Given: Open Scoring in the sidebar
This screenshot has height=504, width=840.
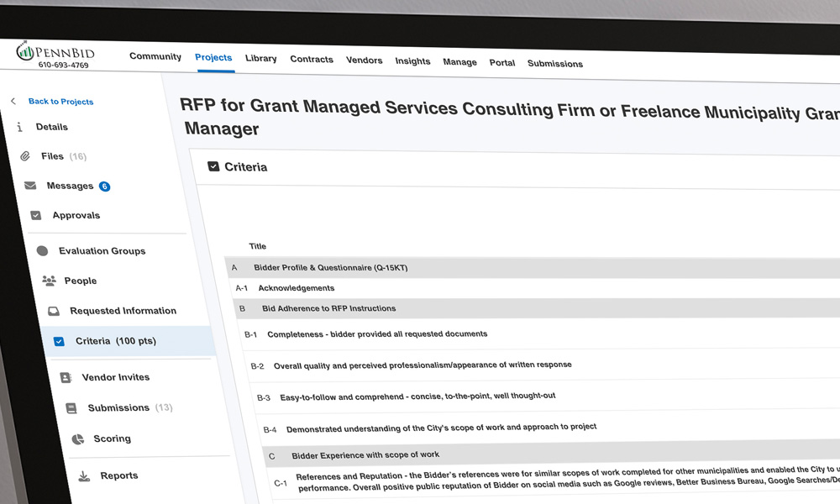Looking at the screenshot, I should (x=112, y=438).
